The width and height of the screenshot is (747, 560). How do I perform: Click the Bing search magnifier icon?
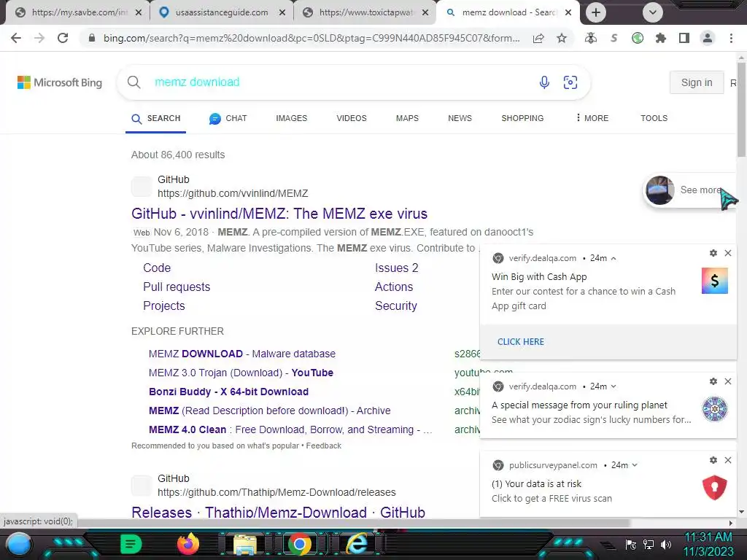(x=134, y=82)
